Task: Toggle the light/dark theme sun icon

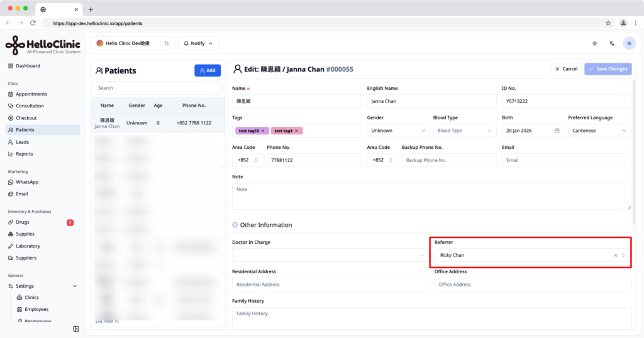Action: (594, 43)
